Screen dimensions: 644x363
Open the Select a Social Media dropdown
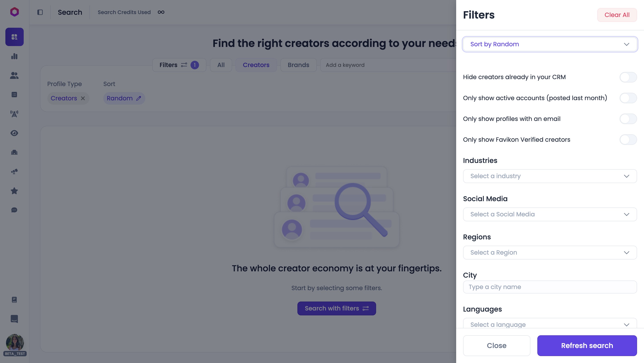click(x=550, y=214)
